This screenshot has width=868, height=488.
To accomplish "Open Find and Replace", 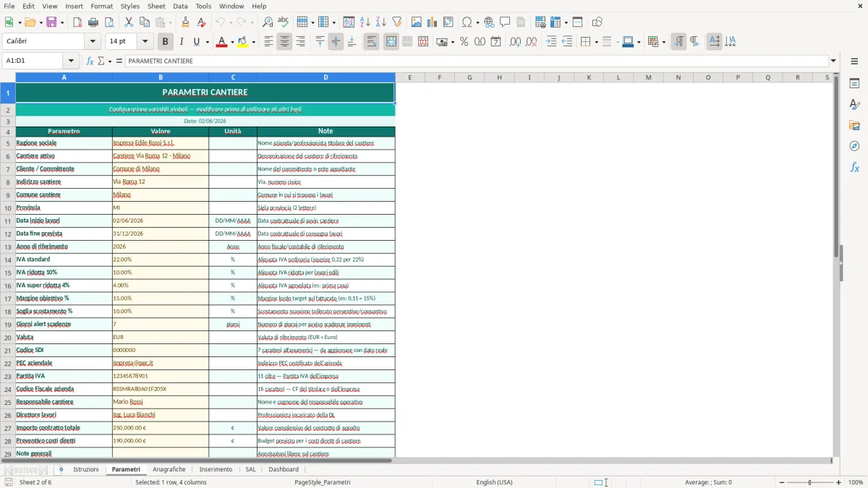I will tap(268, 22).
